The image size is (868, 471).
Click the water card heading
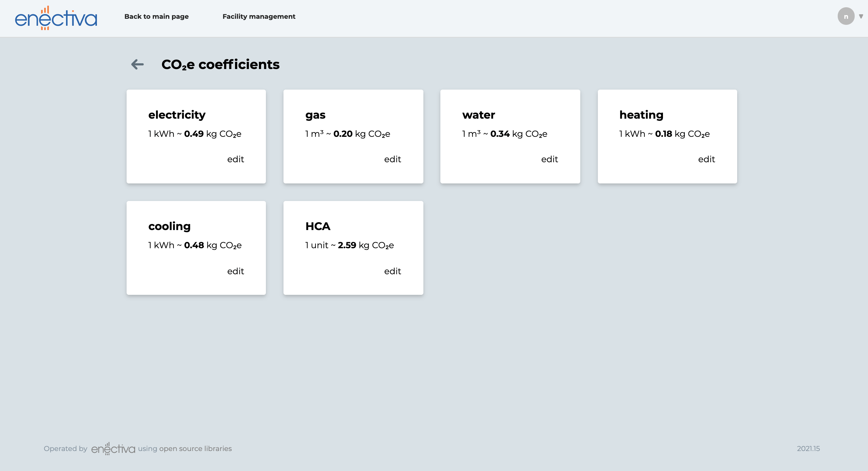(x=479, y=115)
